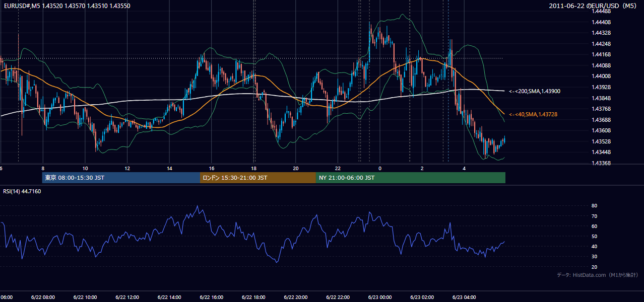
Task: Select the ロンドン 15:30-21:00 JST session bar
Action: 258,178
